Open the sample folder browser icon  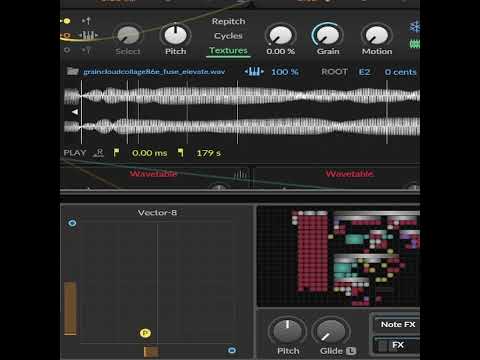[73, 71]
